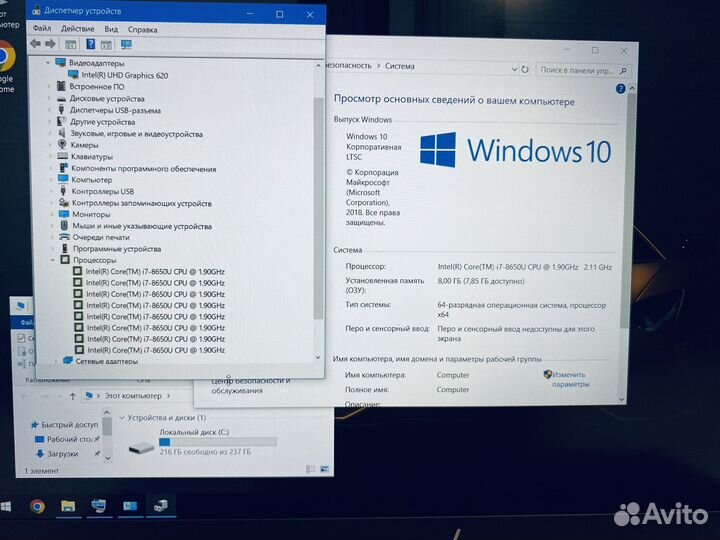Viewport: 720px width, 540px height.
Task: Click Изменить параметры link in System window
Action: pos(569,379)
